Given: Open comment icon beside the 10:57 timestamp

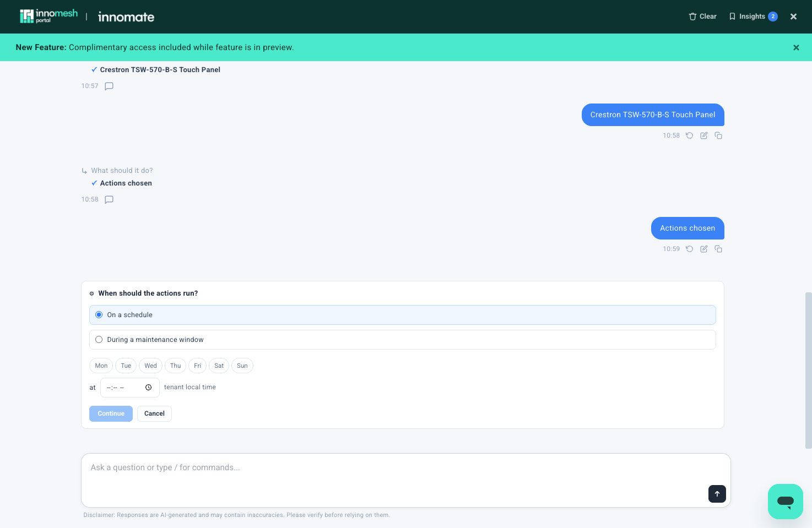Looking at the screenshot, I should (x=109, y=86).
